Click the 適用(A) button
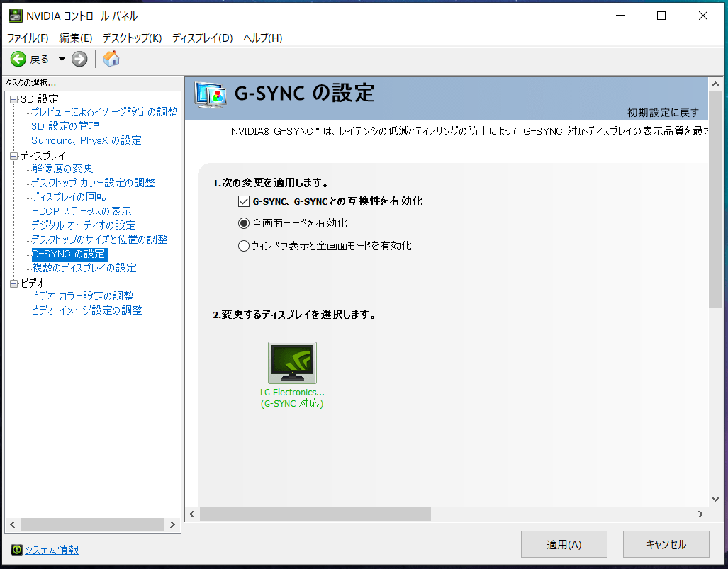 click(x=564, y=544)
